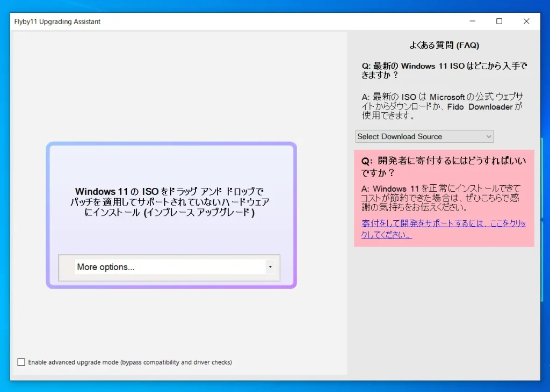This screenshot has height=392, width=550.
Task: Click the answer mentioning Fido Downloader
Action: coord(443,106)
